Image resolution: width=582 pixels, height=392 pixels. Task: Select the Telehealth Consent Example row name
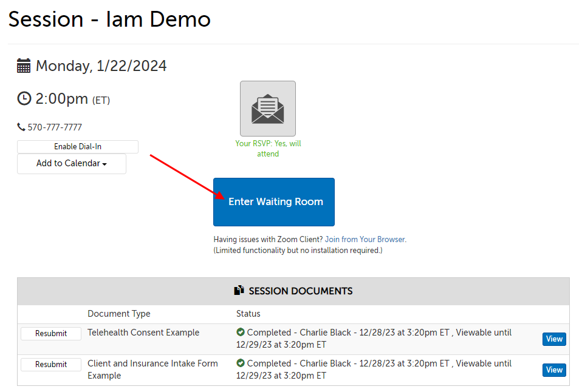[x=143, y=333]
